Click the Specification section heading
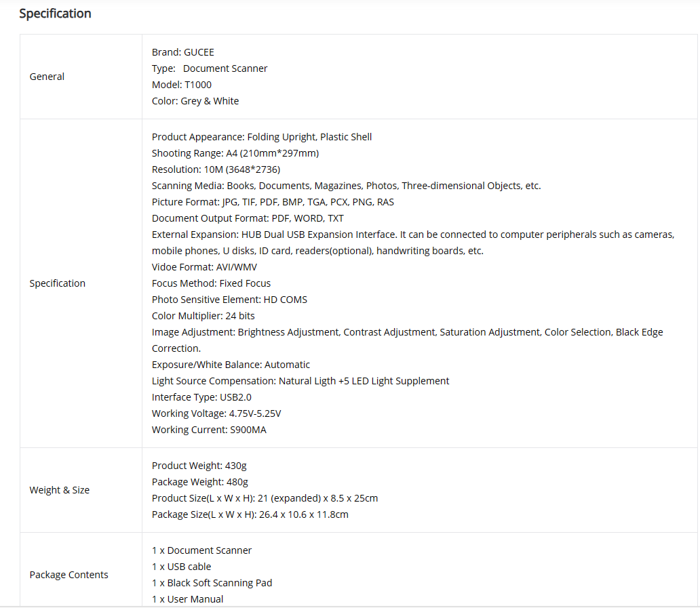700x608 pixels. click(55, 14)
